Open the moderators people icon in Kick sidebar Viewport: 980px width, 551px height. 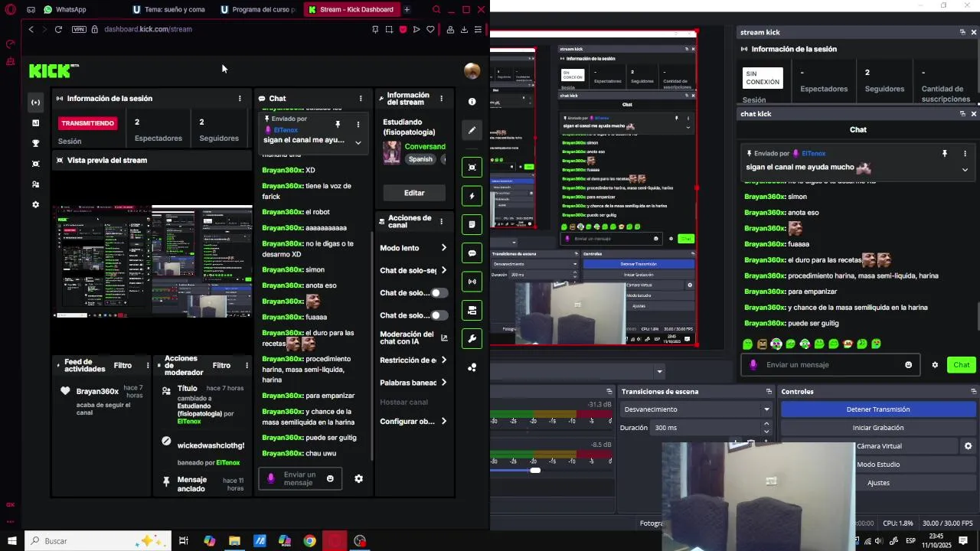point(35,184)
